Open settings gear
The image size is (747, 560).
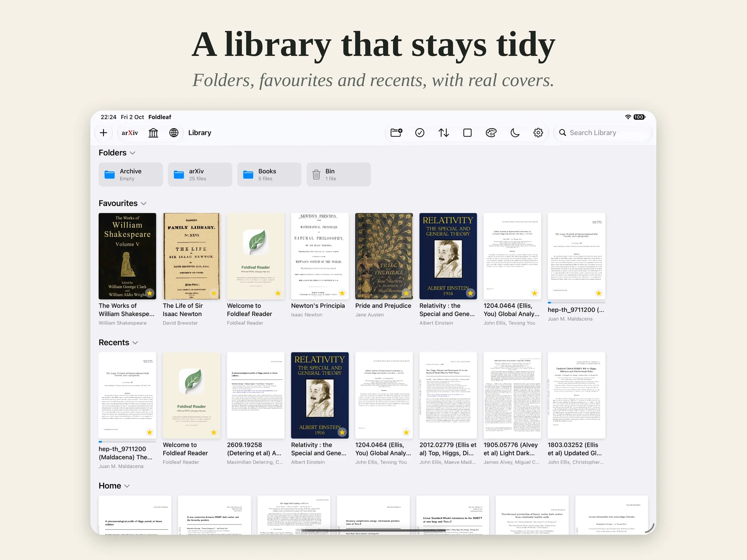click(538, 133)
